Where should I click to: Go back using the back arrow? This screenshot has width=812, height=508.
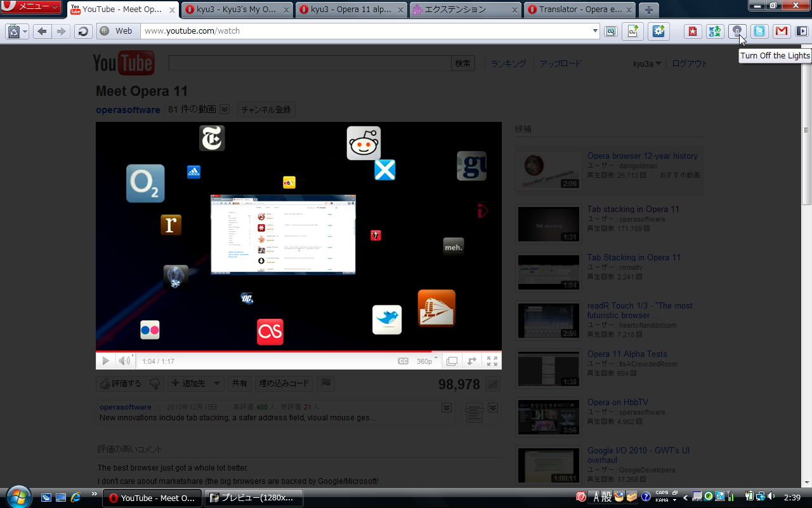pyautogui.click(x=42, y=31)
